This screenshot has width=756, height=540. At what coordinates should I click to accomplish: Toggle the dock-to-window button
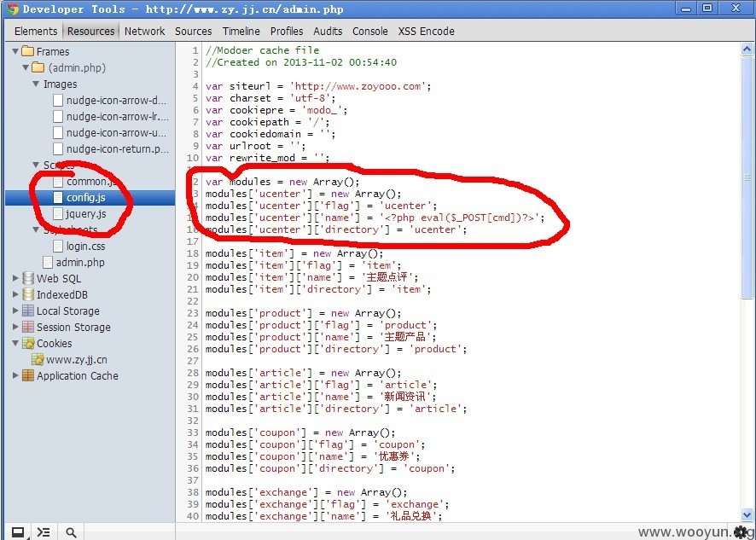[18, 532]
